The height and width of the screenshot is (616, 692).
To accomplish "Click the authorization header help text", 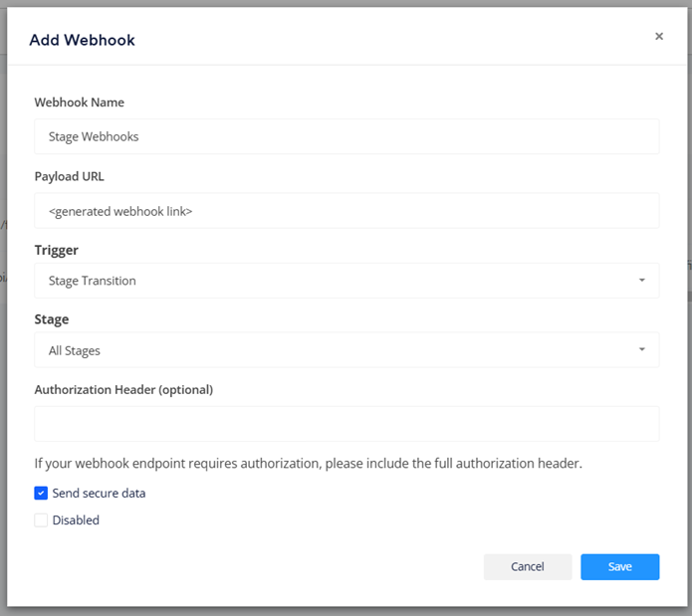I will click(309, 464).
